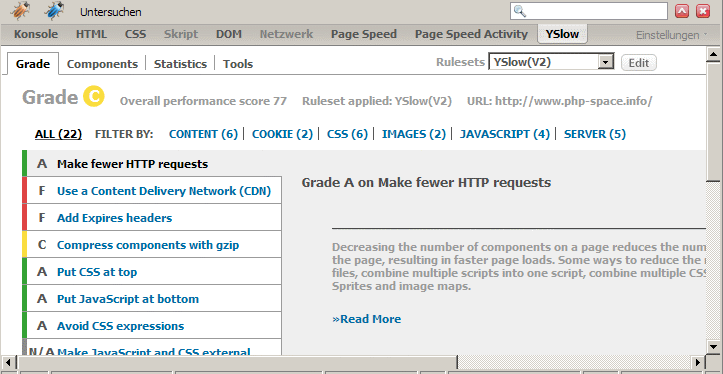Select Make fewer HTTP requests rule
Viewport: 723px width, 374px height.
[x=152, y=164]
